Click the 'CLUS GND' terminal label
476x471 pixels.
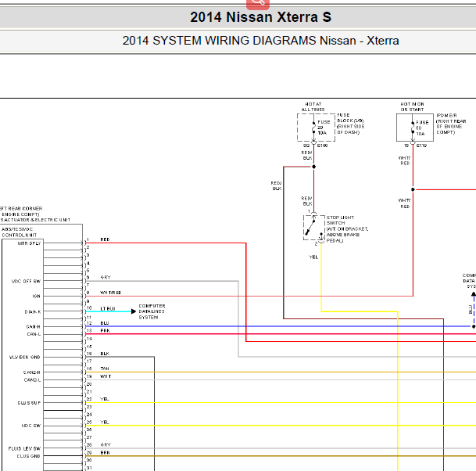tap(29, 456)
